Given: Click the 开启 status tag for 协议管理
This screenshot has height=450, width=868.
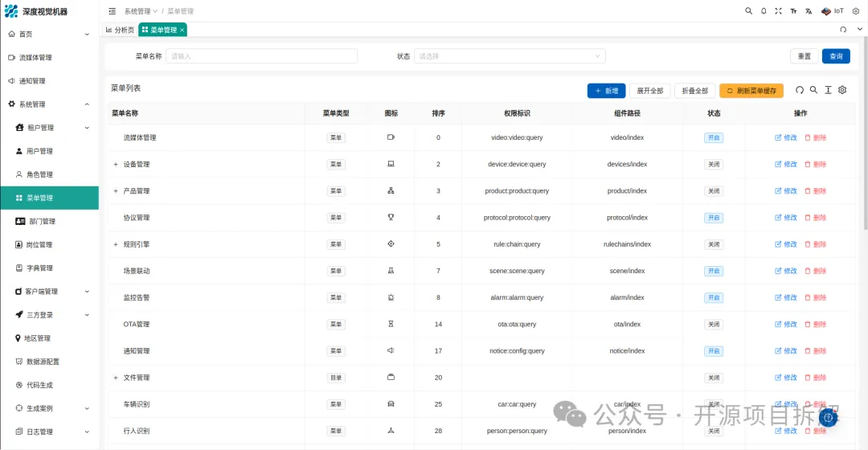Looking at the screenshot, I should click(714, 218).
